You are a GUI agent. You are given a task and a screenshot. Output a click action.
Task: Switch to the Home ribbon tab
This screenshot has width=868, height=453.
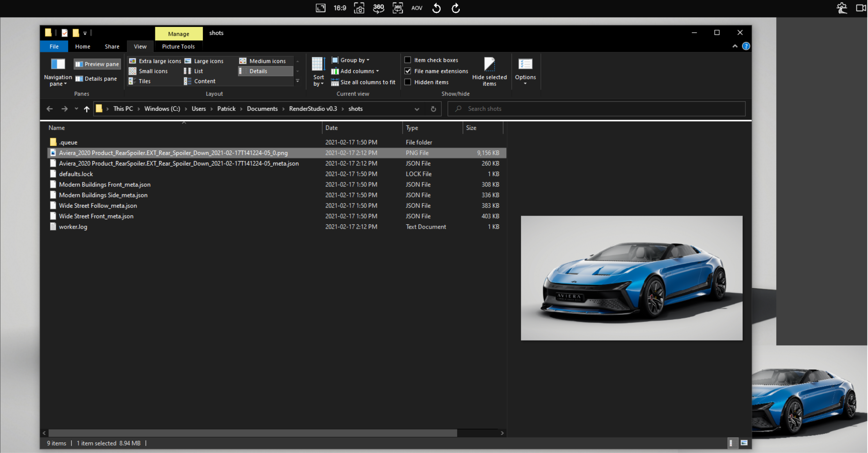(83, 46)
